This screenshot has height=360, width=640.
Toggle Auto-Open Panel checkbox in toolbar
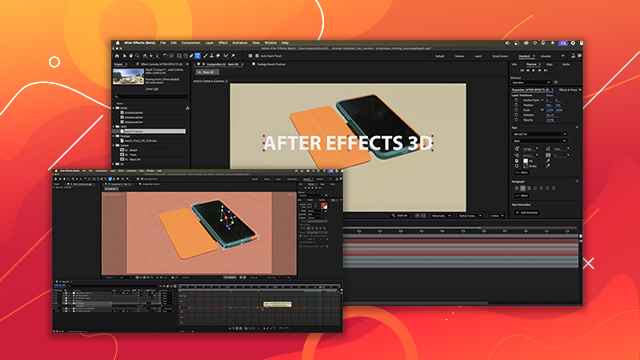(257, 56)
